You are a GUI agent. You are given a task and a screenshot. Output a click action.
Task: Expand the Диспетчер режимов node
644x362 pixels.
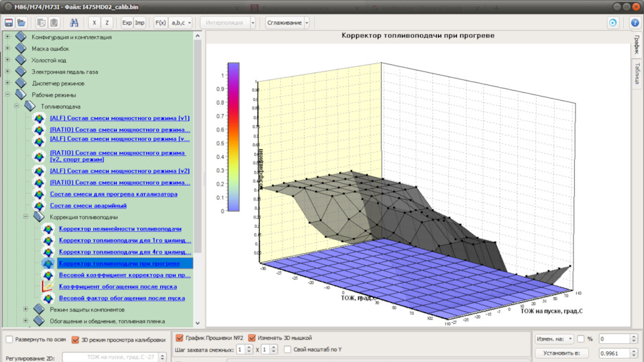point(7,83)
